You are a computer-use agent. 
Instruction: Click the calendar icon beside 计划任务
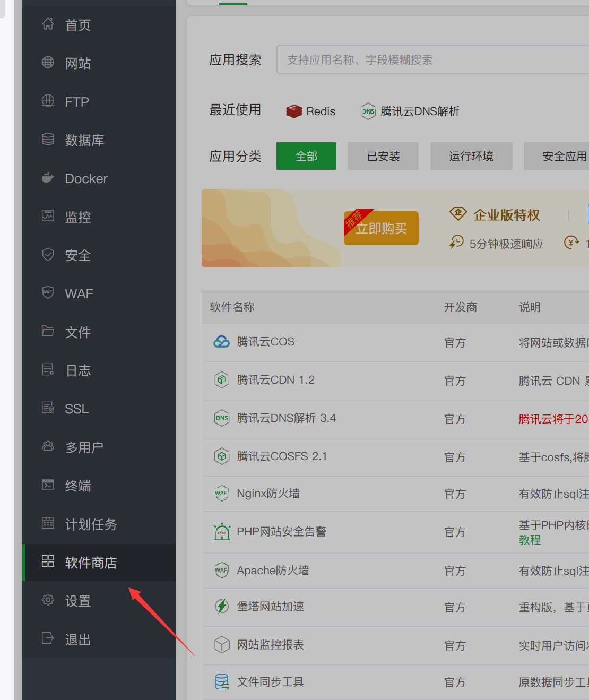pos(48,523)
